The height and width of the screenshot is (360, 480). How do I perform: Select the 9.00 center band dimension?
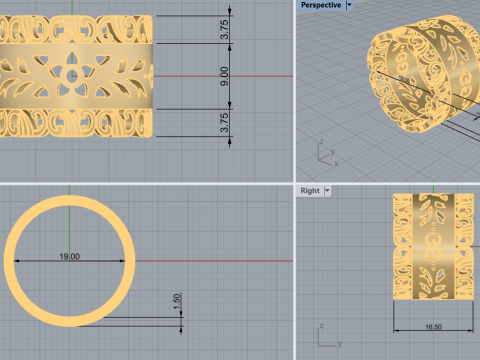[225, 76]
